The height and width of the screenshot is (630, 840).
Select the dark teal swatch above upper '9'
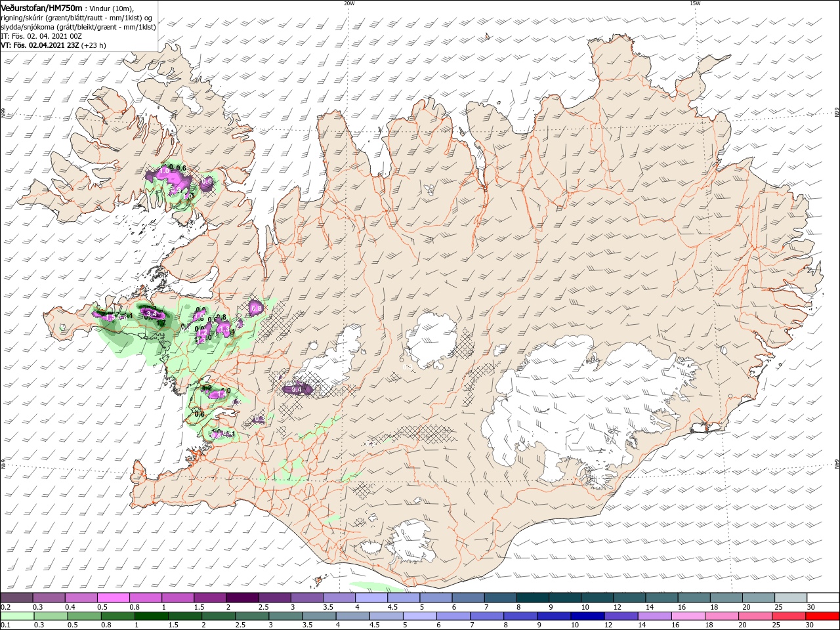coord(565,598)
